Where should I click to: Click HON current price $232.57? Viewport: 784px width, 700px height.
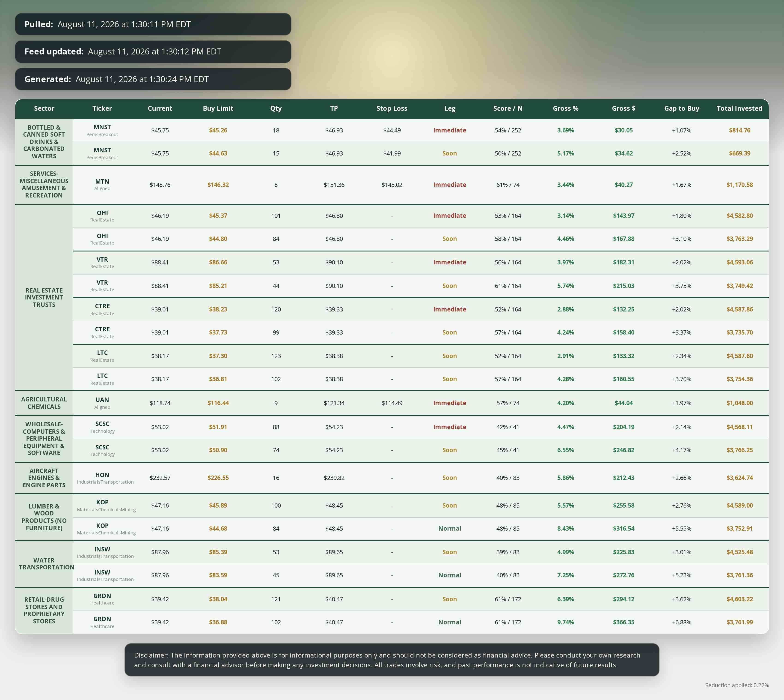click(160, 478)
